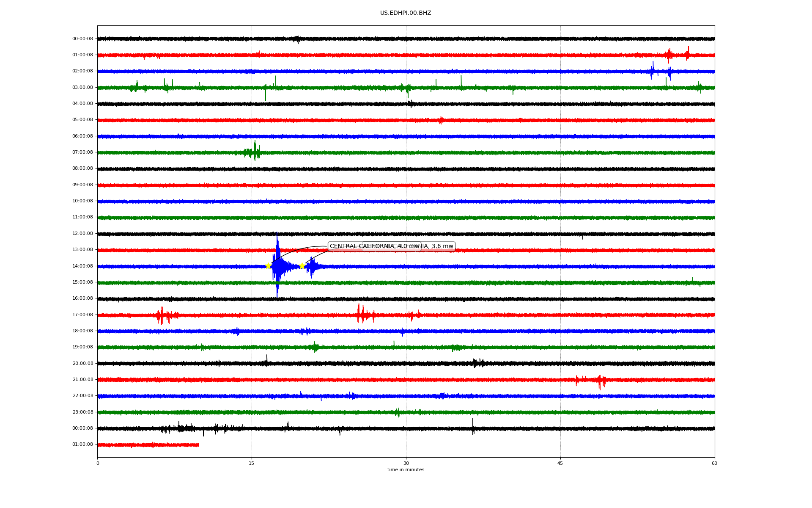
Task: Click the 17:00:08 row label
Action: click(82, 315)
